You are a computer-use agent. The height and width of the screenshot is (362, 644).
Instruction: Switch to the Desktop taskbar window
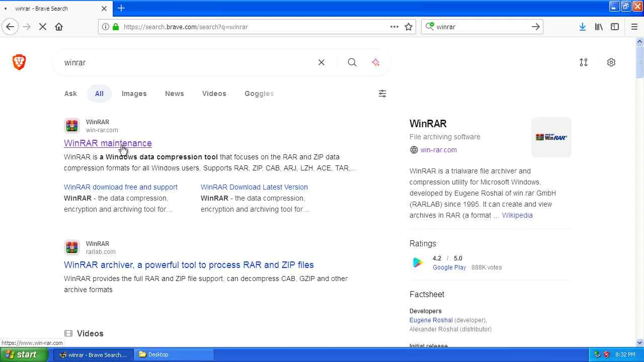174,354
